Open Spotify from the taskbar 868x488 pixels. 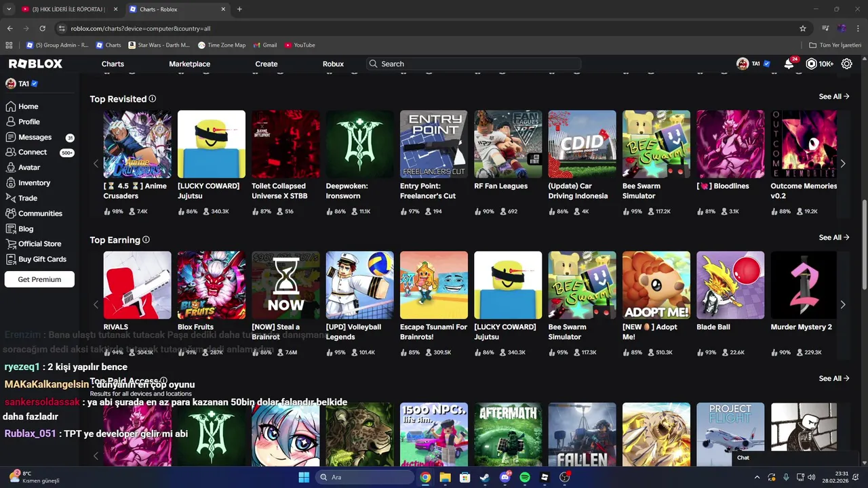coord(525,477)
